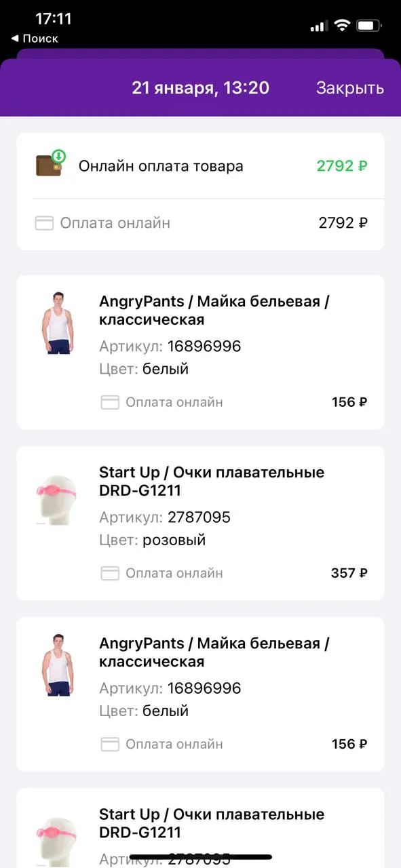Open first AngryPants Майка бельевая title

(214, 311)
